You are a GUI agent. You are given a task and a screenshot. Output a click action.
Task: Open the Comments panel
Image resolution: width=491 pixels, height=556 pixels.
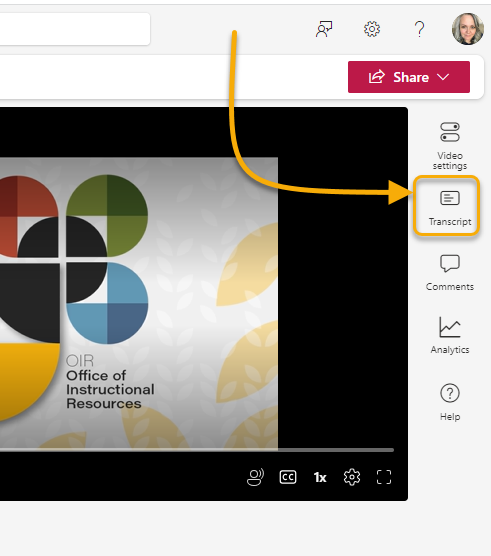(450, 273)
